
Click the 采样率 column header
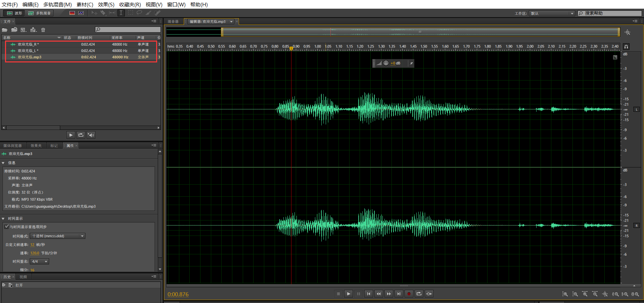(123, 38)
